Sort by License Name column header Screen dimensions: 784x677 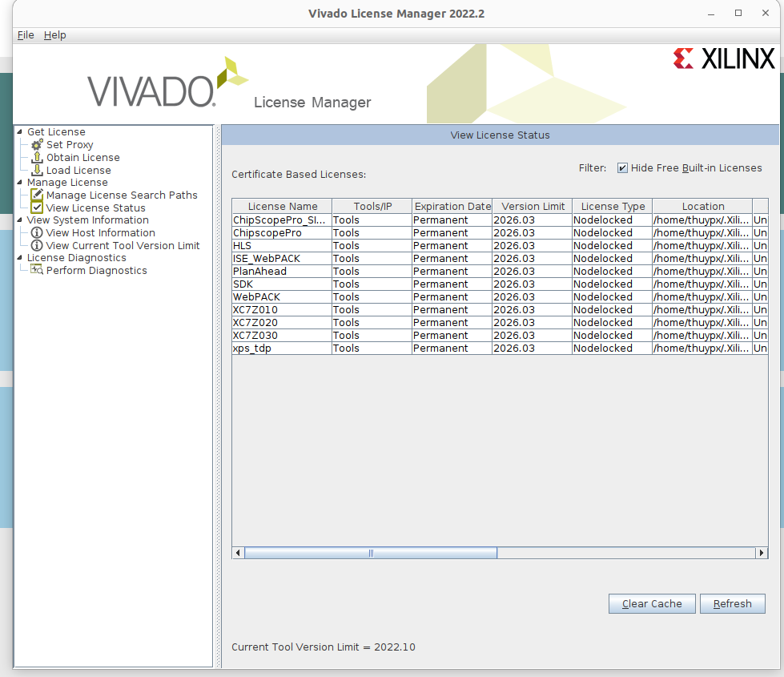tap(282, 206)
